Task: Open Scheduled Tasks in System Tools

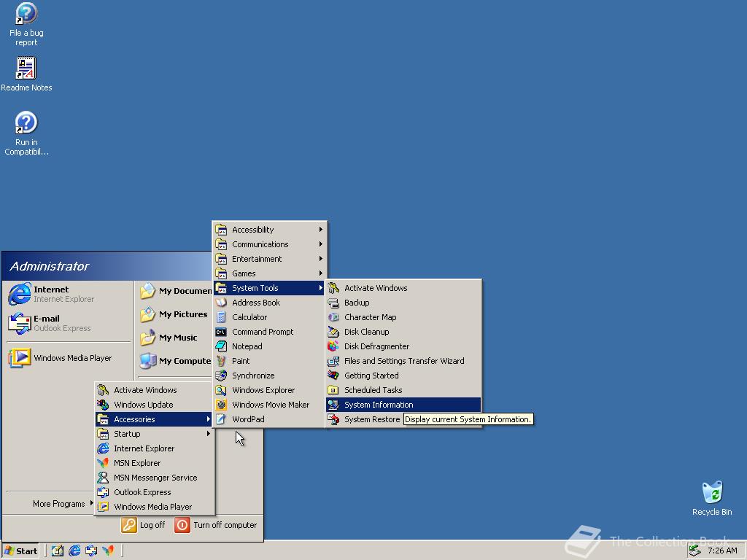Action: click(x=403, y=390)
